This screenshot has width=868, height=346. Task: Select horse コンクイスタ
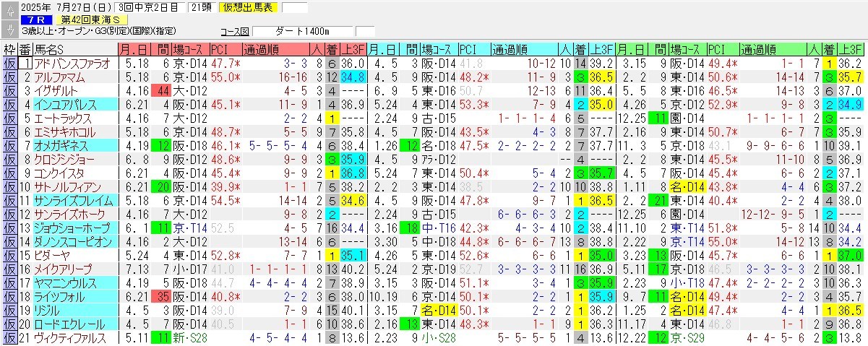tap(74, 173)
